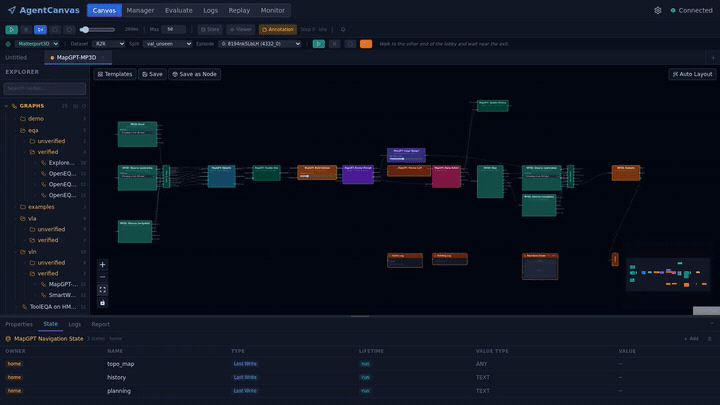The width and height of the screenshot is (720, 405).
Task: Select the purple MapGPT Format Prompt node
Action: [x=358, y=174]
